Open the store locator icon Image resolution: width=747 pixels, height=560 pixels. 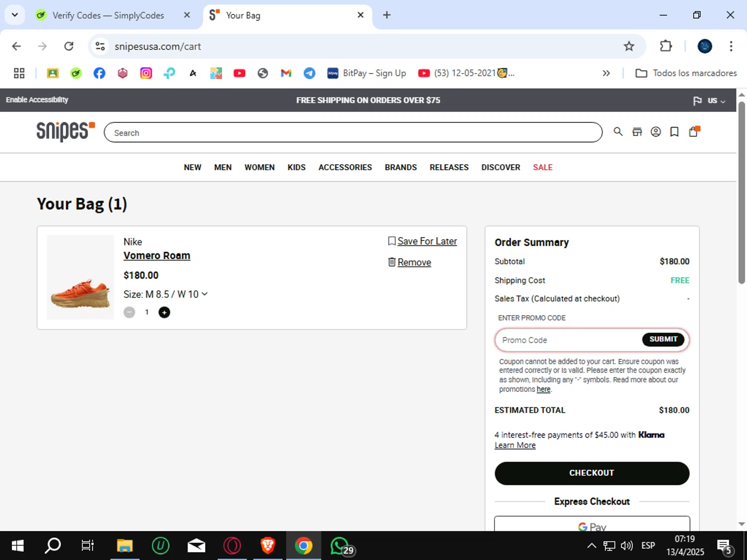(x=637, y=132)
